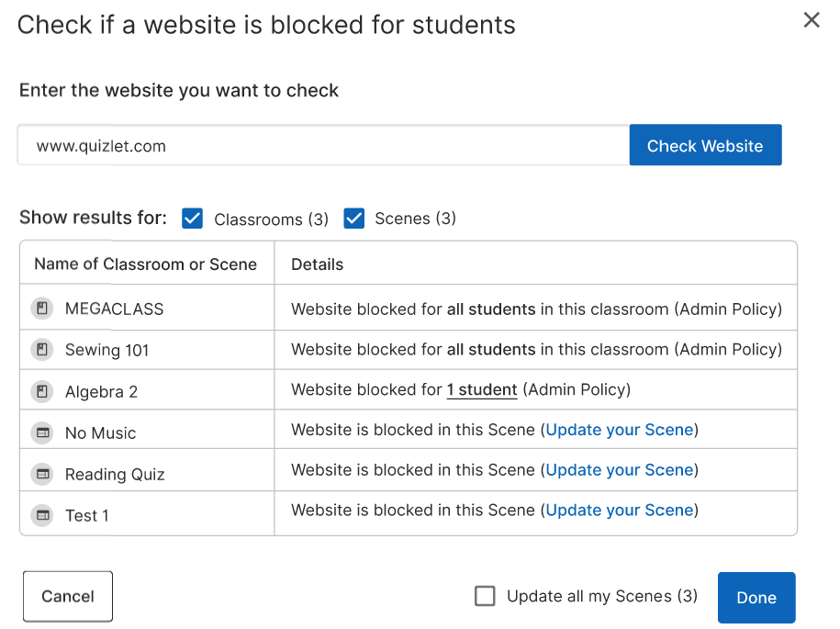Close the website check dialog

(812, 20)
